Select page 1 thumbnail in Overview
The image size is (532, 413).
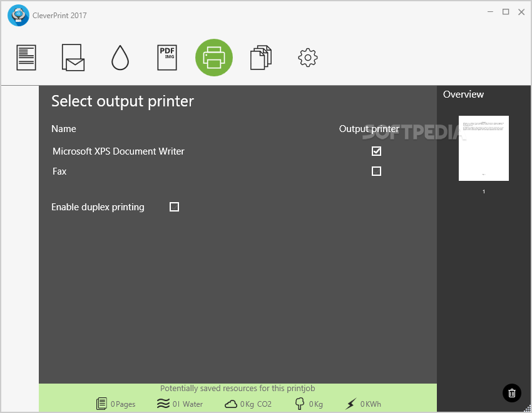click(x=483, y=148)
